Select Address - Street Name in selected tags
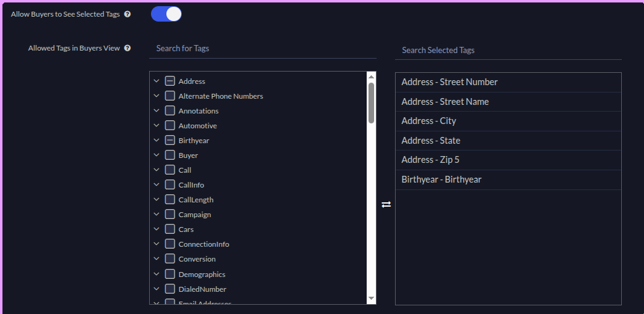644x314 pixels. tap(508, 102)
